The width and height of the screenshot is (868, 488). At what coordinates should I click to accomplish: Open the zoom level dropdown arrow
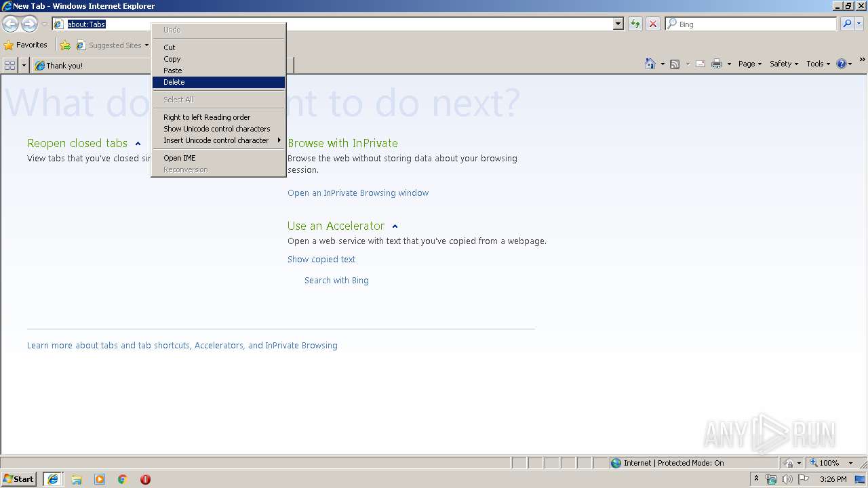(850, 463)
